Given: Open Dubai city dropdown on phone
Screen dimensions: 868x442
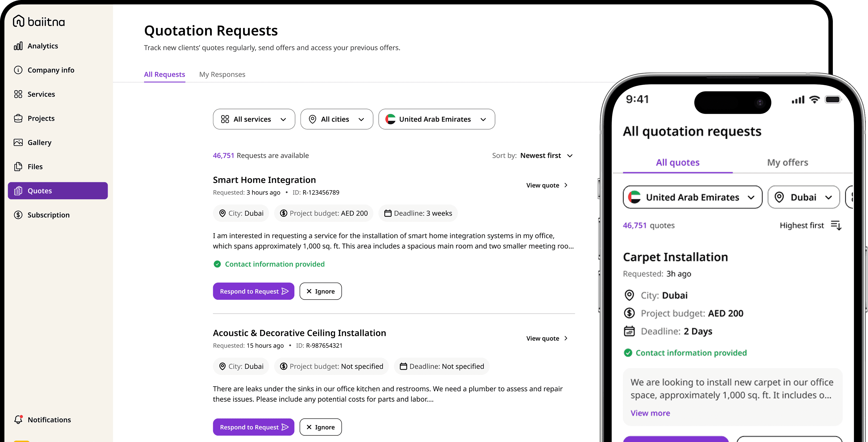Looking at the screenshot, I should click(x=803, y=197).
